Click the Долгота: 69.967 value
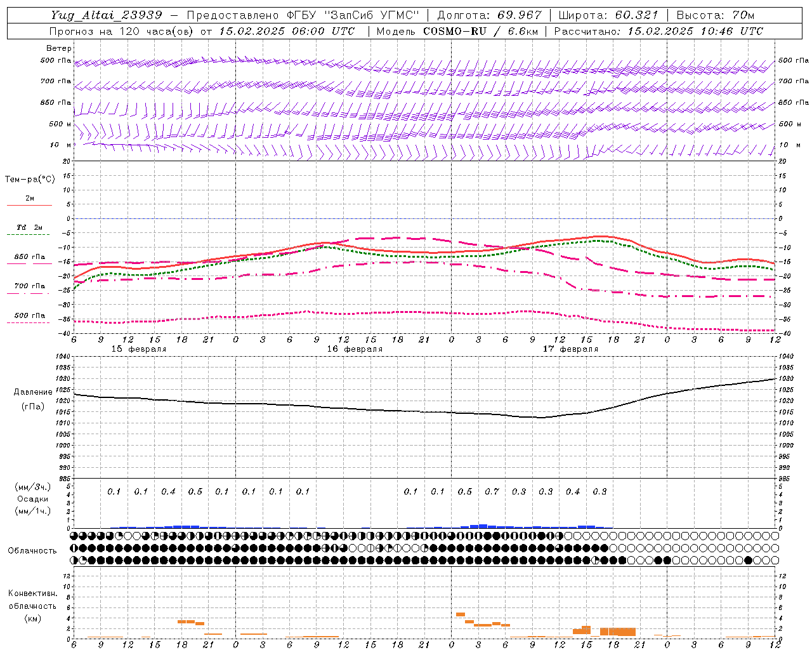Screen dimensions: 812x650 (489, 15)
